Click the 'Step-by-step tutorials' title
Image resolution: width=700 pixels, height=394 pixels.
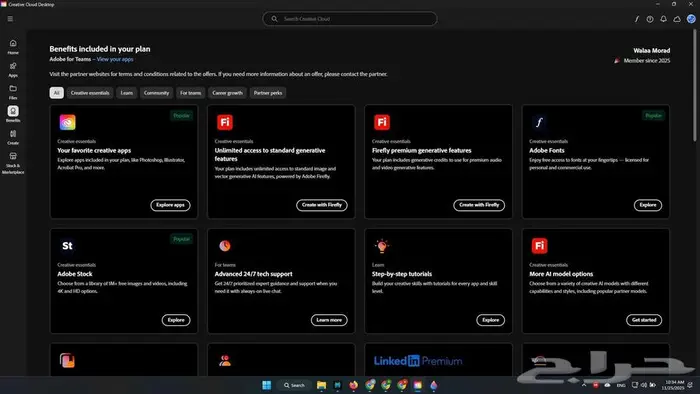click(x=402, y=274)
